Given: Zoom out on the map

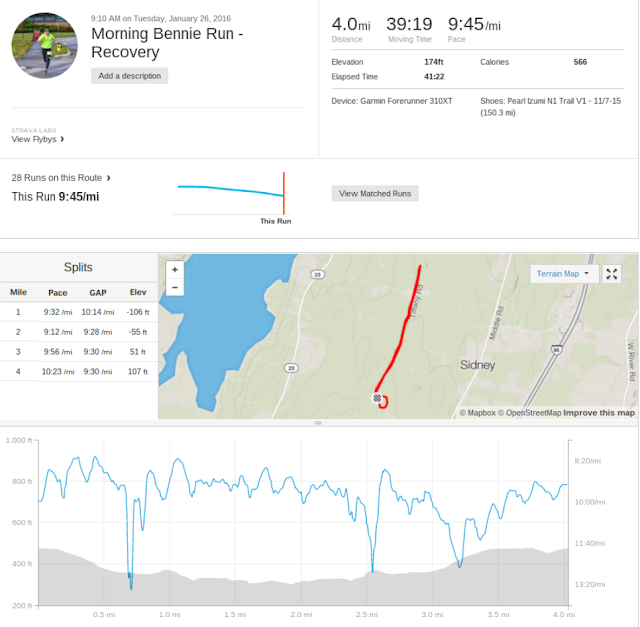Looking at the screenshot, I should point(175,287).
